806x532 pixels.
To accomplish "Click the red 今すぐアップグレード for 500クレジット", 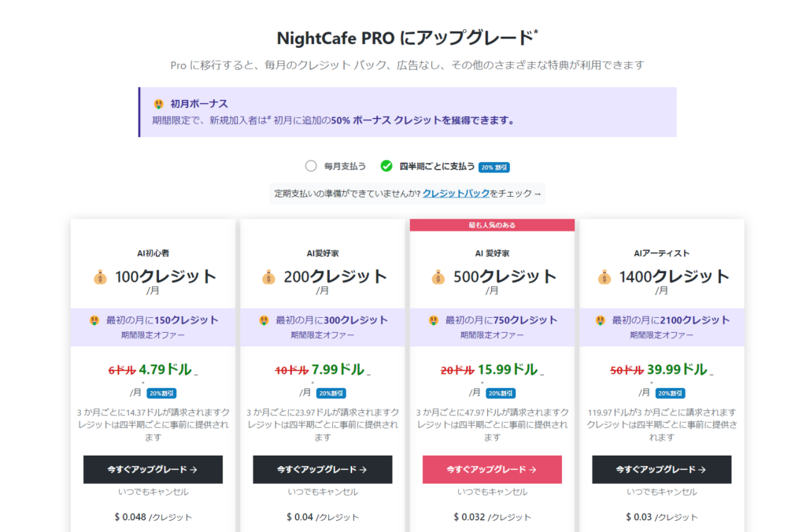I will point(492,469).
